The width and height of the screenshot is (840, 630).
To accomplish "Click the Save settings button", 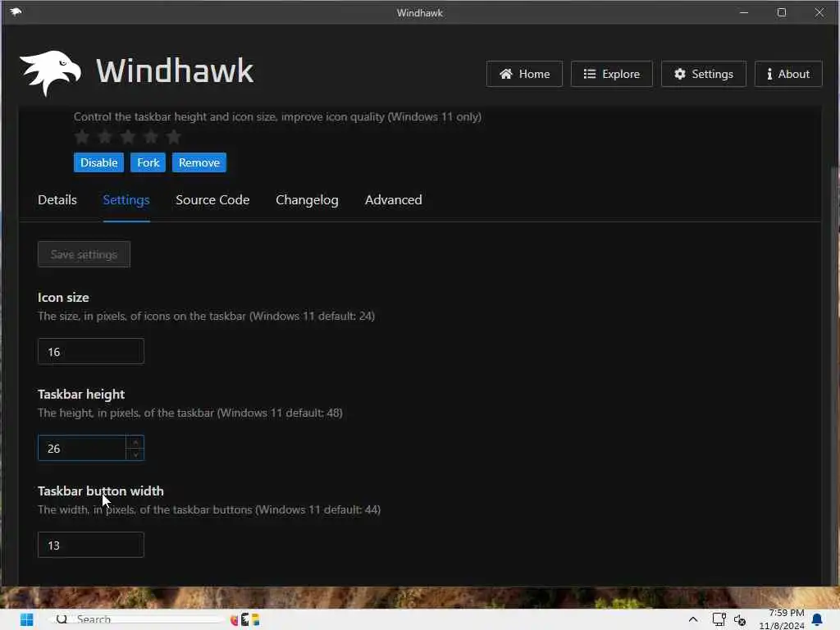I will pos(84,254).
